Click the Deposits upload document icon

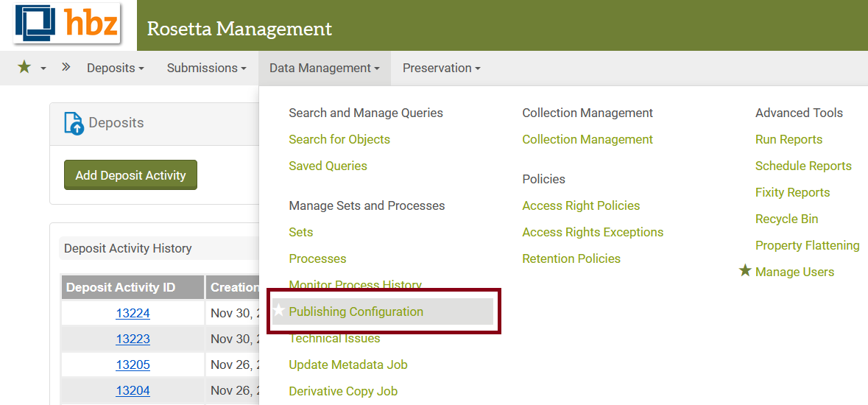coord(74,123)
